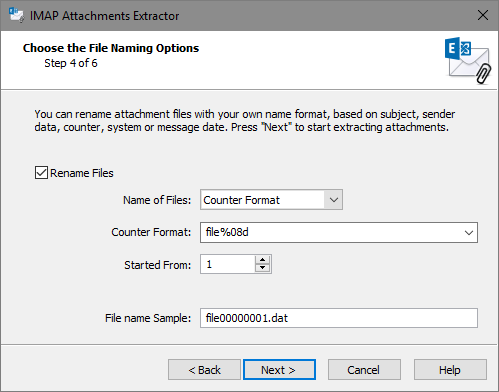Click the 'Choose the File Naming Options' heading

coord(111,48)
